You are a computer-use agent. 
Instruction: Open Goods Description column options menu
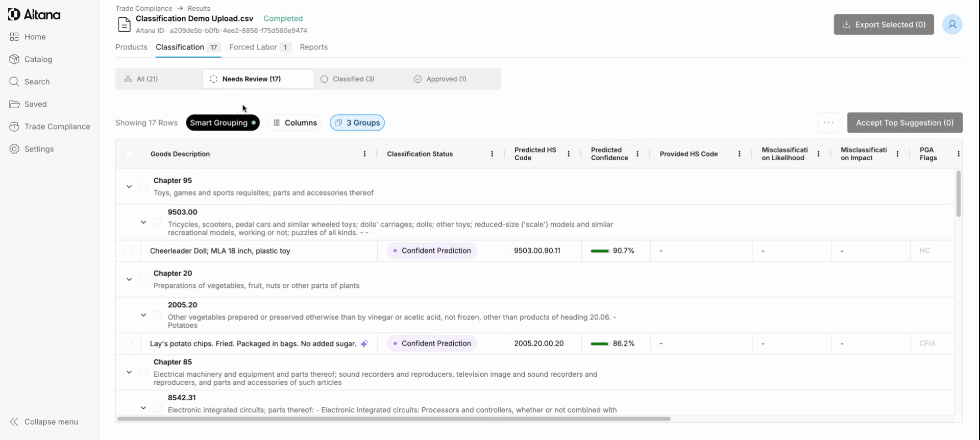coord(364,154)
